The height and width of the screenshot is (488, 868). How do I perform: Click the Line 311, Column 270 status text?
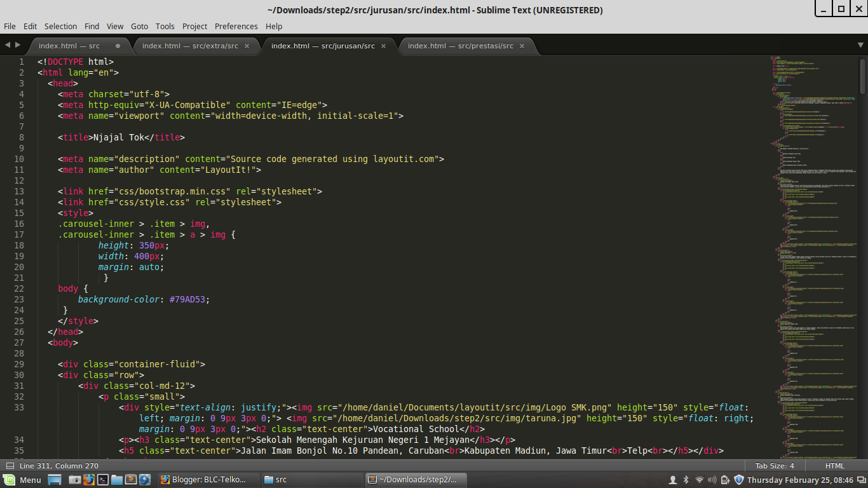(x=59, y=466)
